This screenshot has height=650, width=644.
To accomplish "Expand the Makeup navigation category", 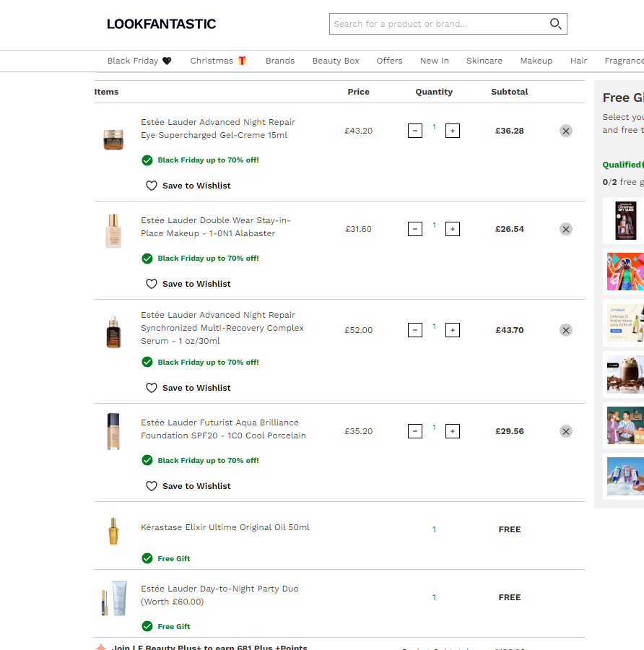I will (x=536, y=61).
